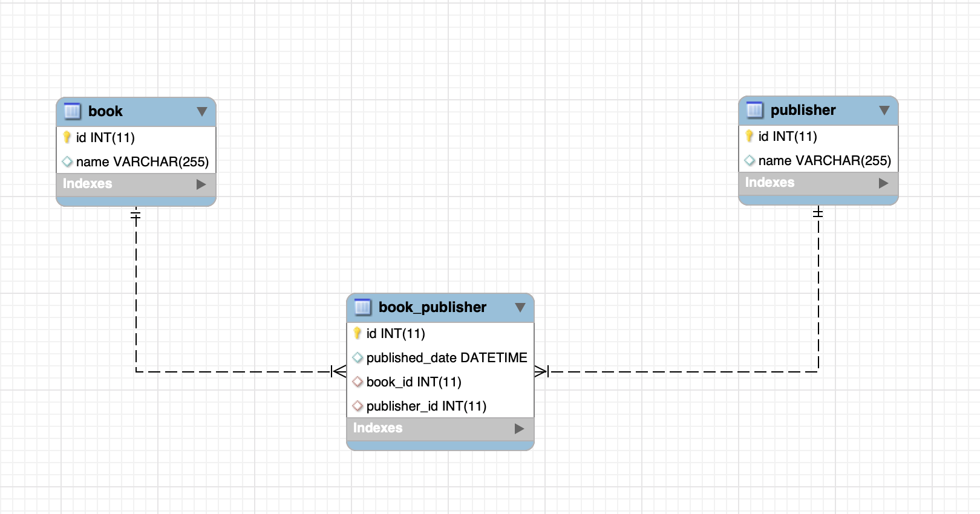Select the book table title

click(105, 111)
